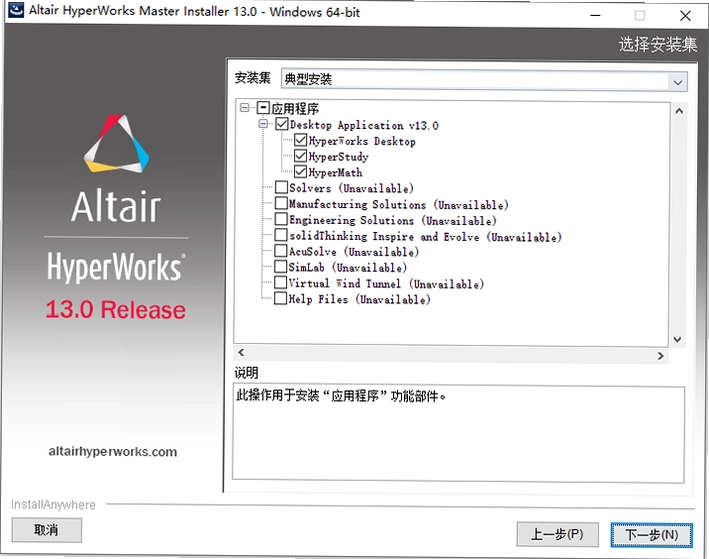This screenshot has width=709, height=559.
Task: Minimize the installer window
Action: [596, 15]
